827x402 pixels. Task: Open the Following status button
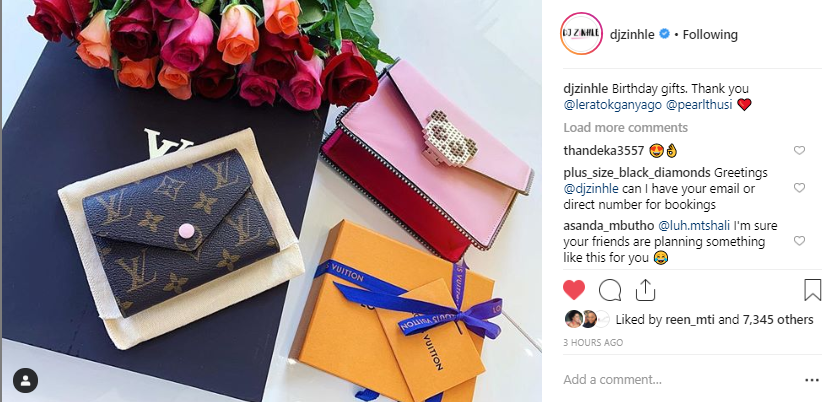click(710, 35)
